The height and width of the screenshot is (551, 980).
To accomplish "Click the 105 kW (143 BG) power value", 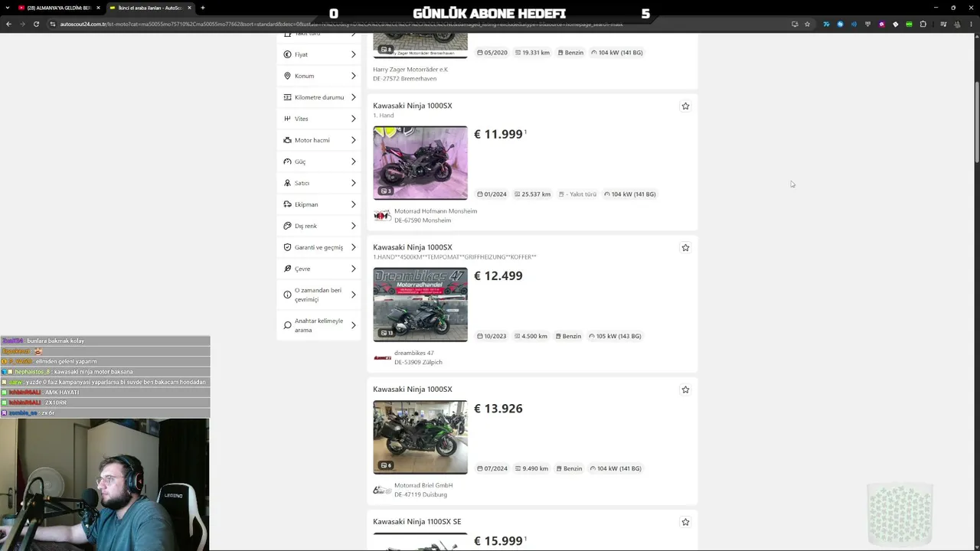I will pyautogui.click(x=619, y=336).
